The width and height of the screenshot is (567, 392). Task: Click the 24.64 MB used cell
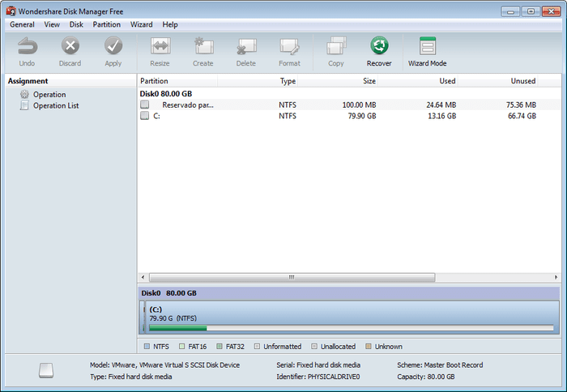tap(441, 104)
